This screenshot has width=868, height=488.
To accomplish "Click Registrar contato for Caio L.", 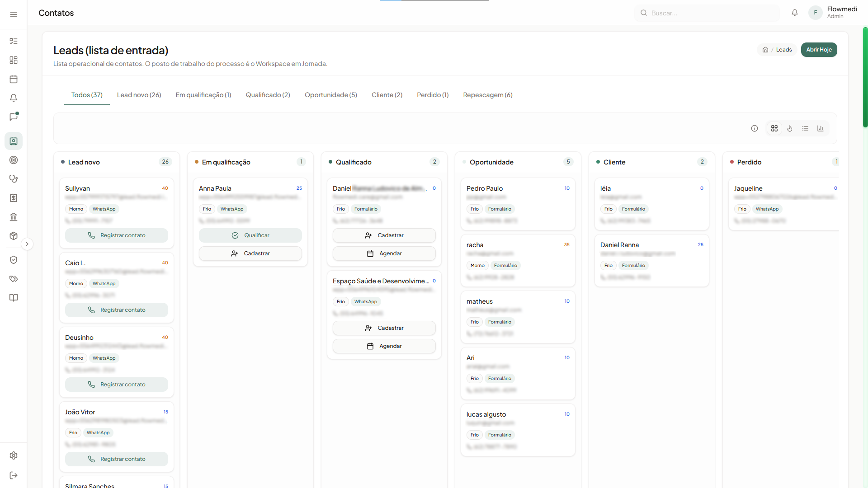I will point(117,310).
